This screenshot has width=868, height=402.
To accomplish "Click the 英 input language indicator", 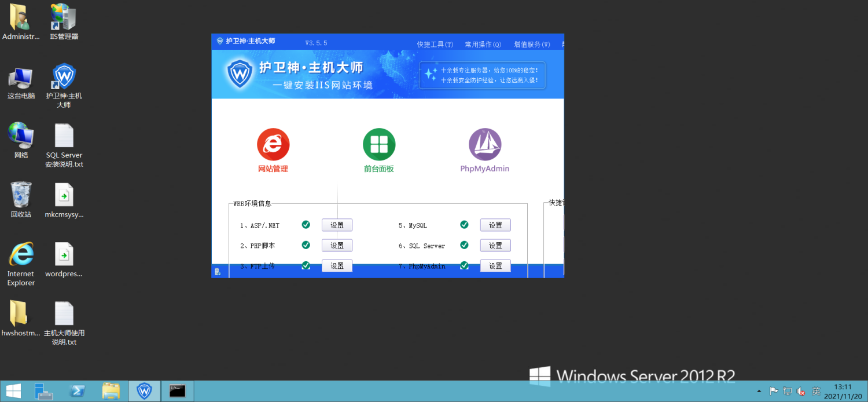I will (816, 392).
